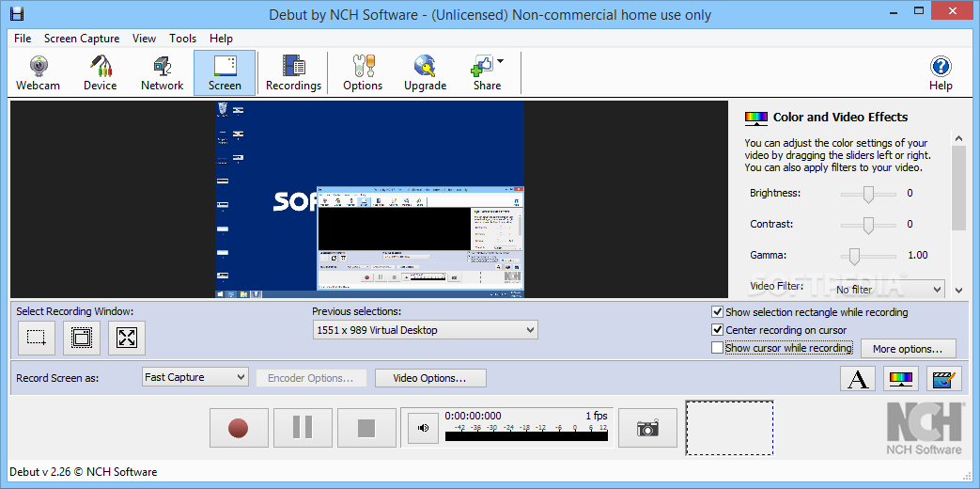
Task: Open the View menu
Action: pyautogui.click(x=144, y=39)
